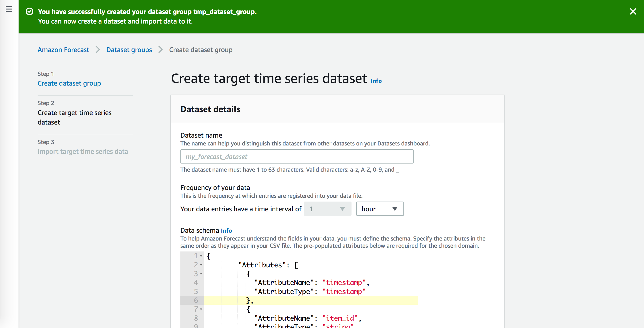
Task: Go to Amazon Forecast breadcrumb
Action: pyautogui.click(x=63, y=50)
